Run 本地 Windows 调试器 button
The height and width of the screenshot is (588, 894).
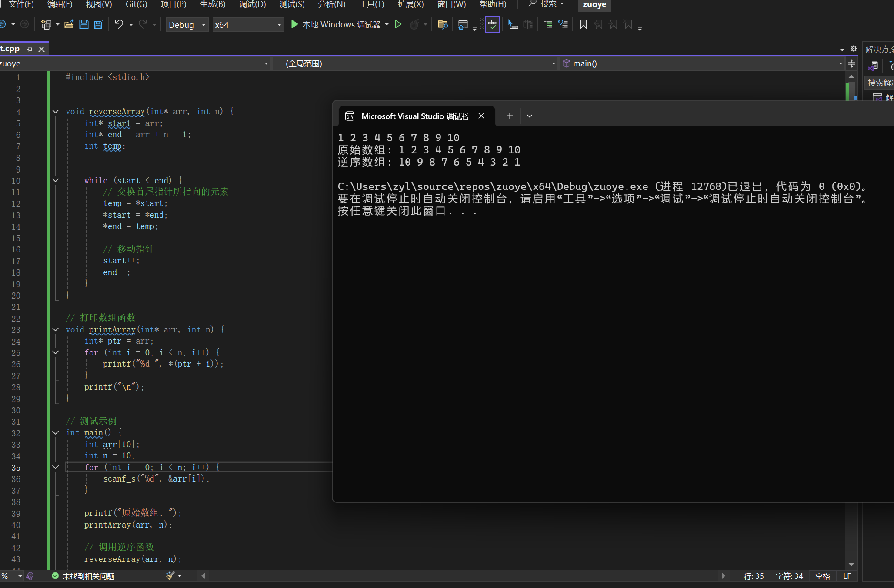pos(336,24)
